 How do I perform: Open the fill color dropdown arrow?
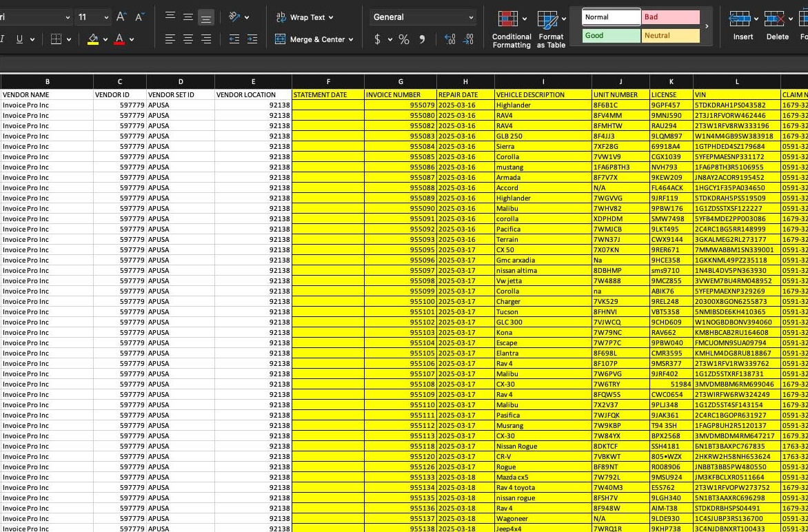105,40
